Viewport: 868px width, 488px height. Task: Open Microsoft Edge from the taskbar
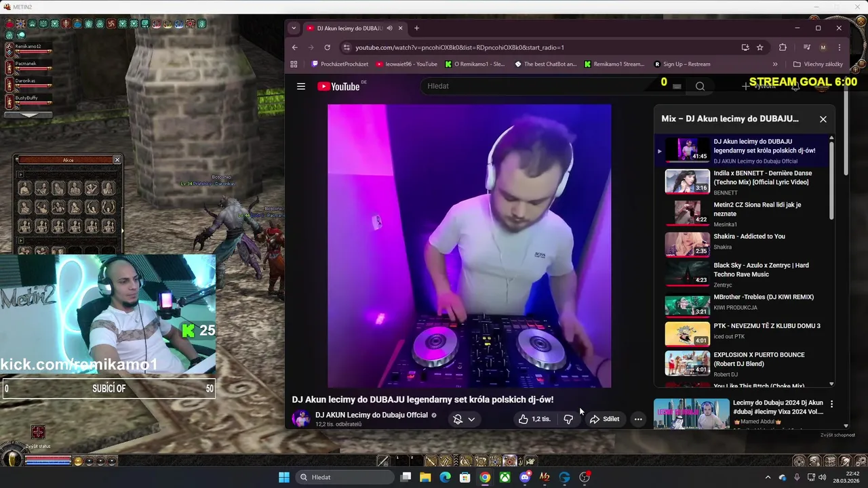(445, 477)
